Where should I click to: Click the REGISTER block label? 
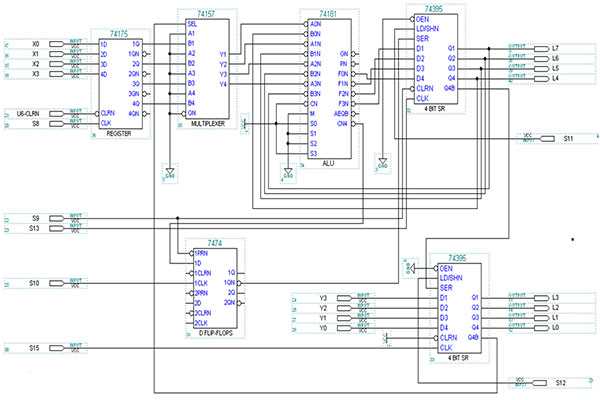[x=119, y=133]
